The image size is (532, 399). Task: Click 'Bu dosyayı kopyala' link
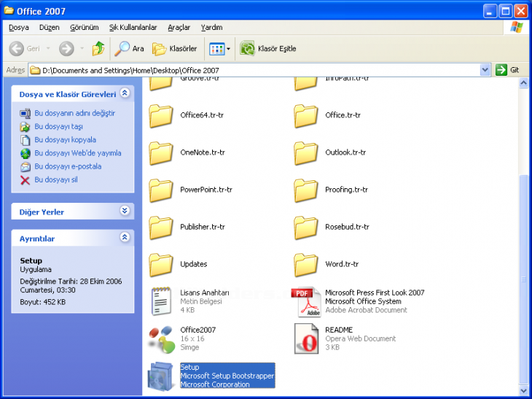point(65,139)
